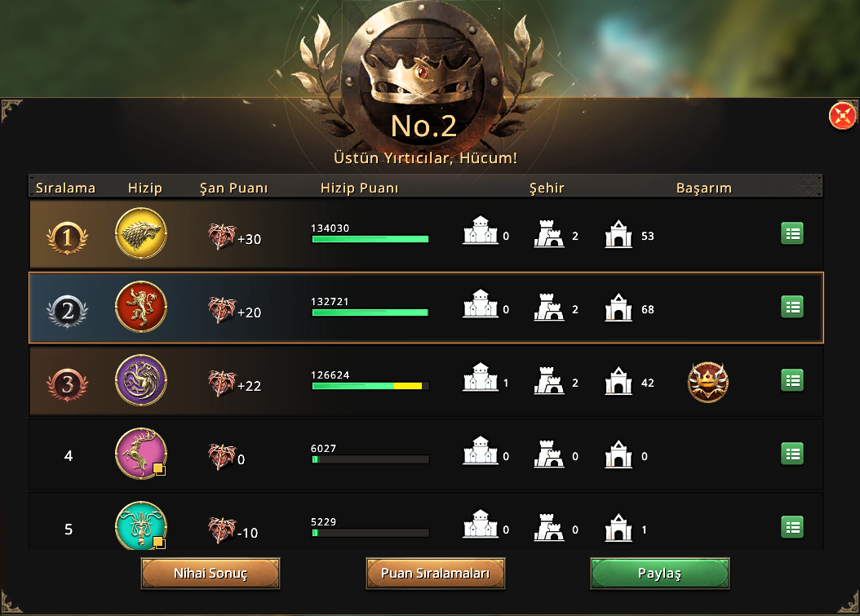Screen dimensions: 860x616
Task: Open details list for rank 1 faction
Action: [x=792, y=233]
